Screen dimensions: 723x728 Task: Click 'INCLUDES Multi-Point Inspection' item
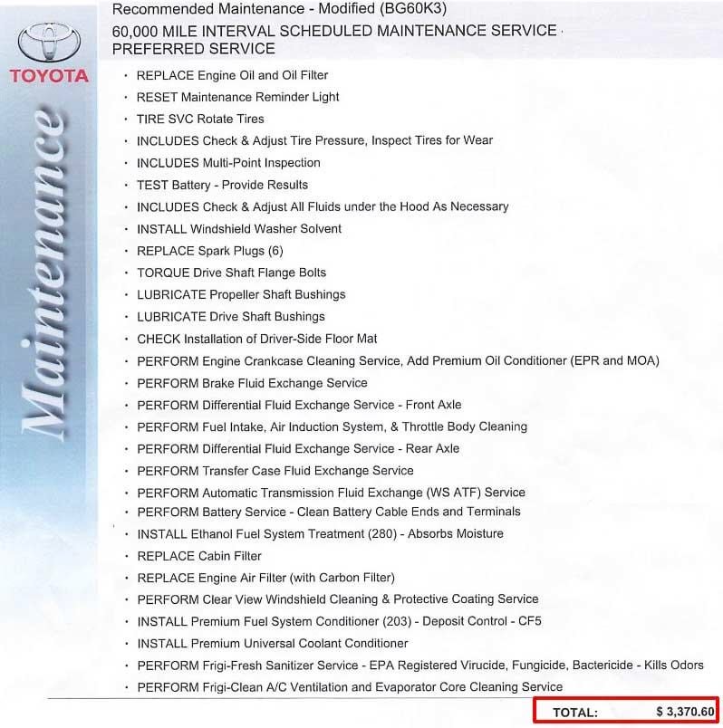[x=228, y=163]
